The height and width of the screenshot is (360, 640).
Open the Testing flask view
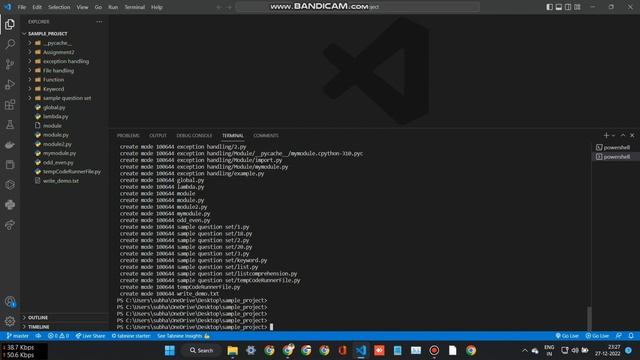(x=10, y=124)
